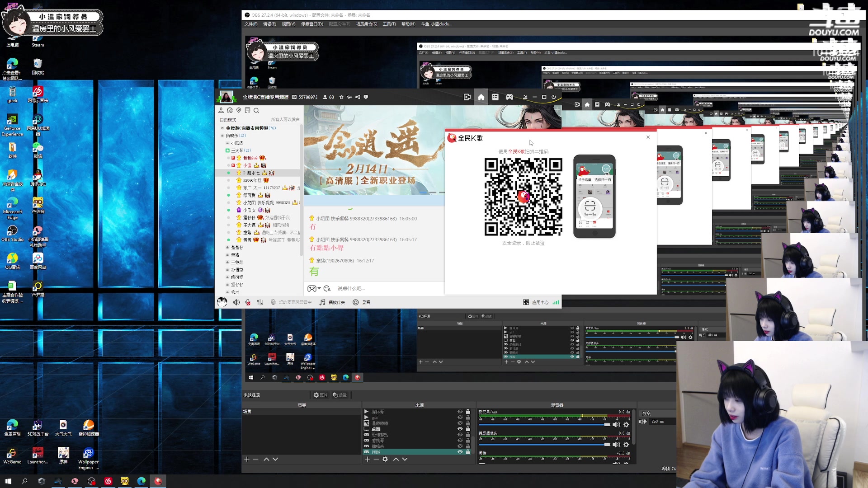Toggle visibility of 恐怖游戏 source
The width and height of the screenshot is (868, 488).
(x=460, y=435)
